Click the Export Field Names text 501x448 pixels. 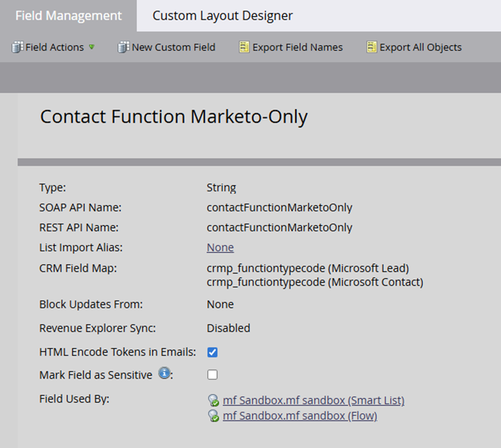(297, 47)
